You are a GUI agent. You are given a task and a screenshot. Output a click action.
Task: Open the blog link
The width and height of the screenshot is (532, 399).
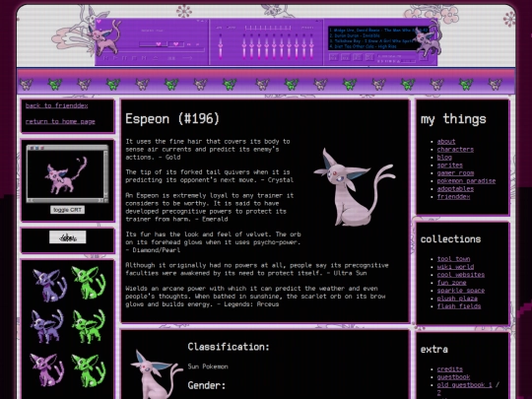(444, 157)
